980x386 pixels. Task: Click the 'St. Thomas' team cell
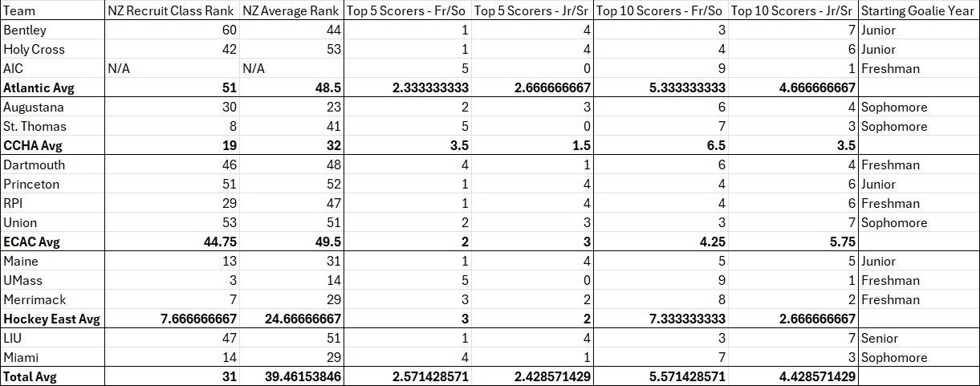pos(52,127)
